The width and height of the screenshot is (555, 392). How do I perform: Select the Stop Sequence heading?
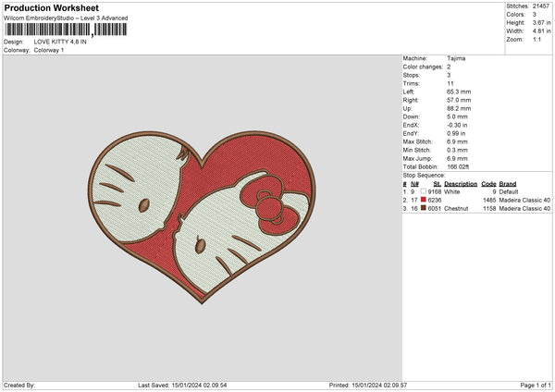coord(424,174)
